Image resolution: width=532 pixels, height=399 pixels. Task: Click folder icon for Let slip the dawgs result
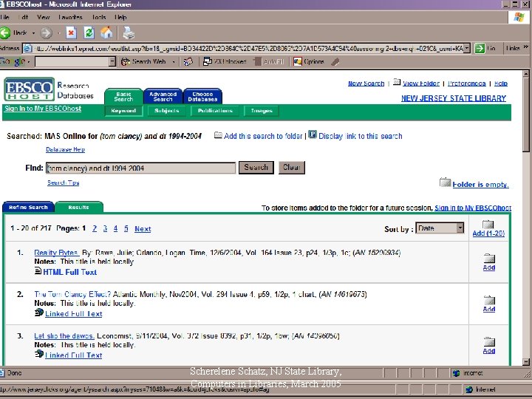click(x=489, y=341)
